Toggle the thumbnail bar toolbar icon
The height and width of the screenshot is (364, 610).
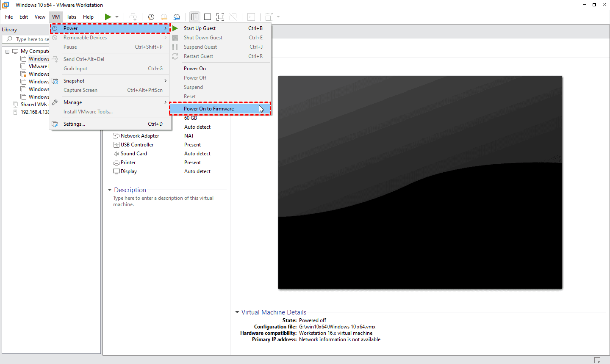pos(208,17)
